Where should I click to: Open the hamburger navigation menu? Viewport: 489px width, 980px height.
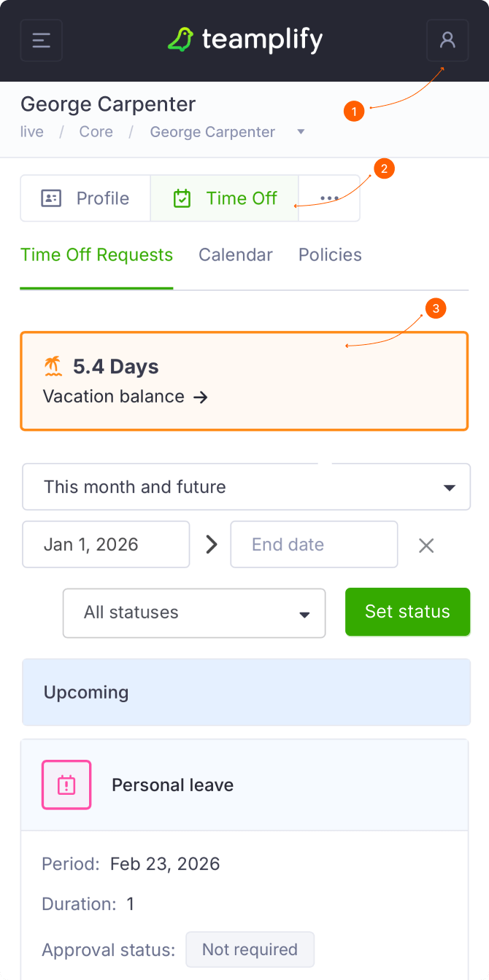tap(42, 40)
